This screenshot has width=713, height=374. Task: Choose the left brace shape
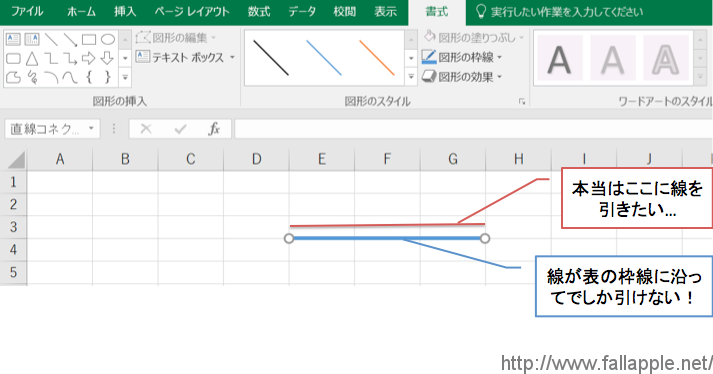[89, 77]
